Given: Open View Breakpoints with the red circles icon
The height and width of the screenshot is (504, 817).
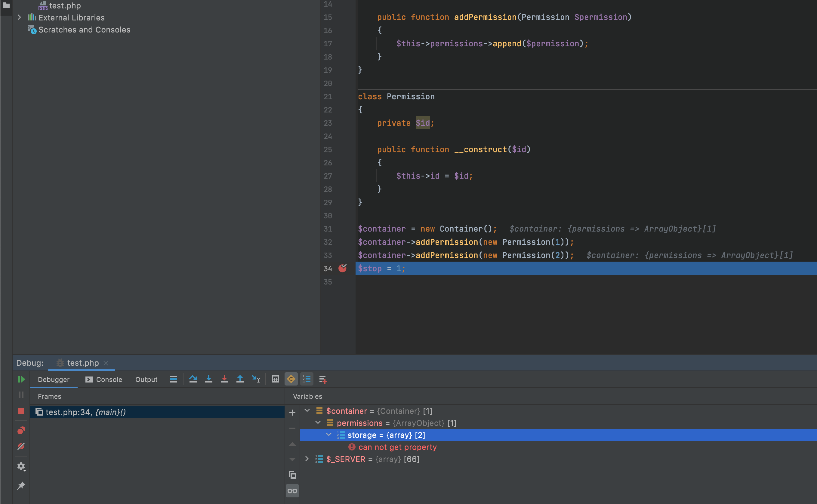Looking at the screenshot, I should click(x=21, y=430).
